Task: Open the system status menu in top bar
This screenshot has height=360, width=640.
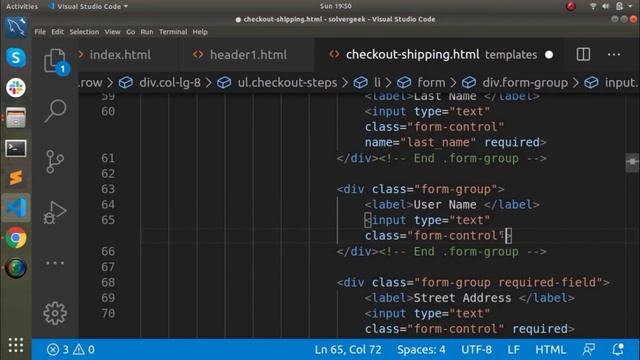Action: coord(611,6)
